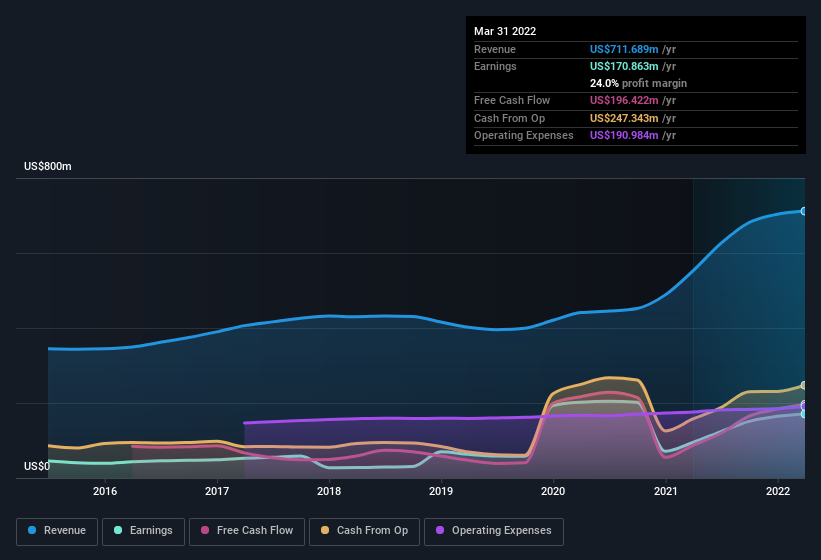The width and height of the screenshot is (821, 560).
Task: Toggle the Cash From Op legend button
Action: click(364, 531)
